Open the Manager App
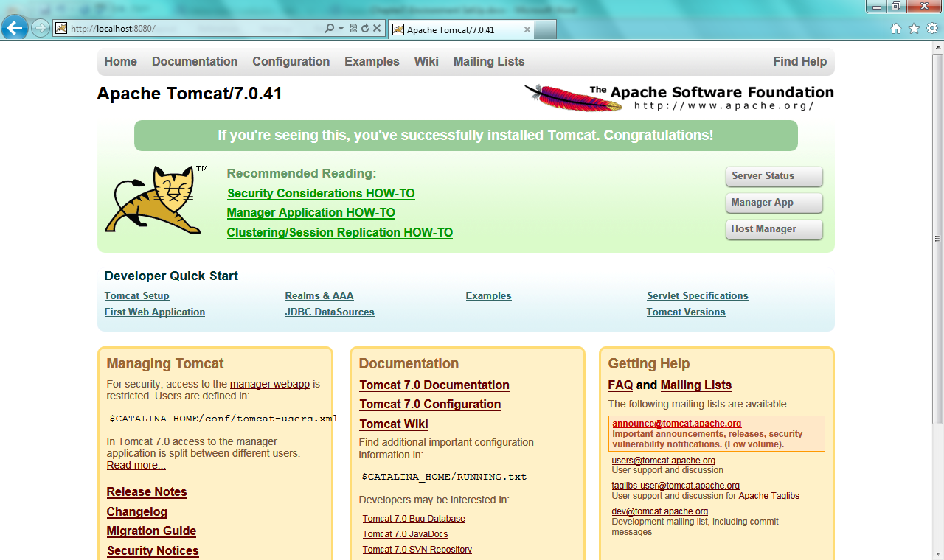 (774, 203)
